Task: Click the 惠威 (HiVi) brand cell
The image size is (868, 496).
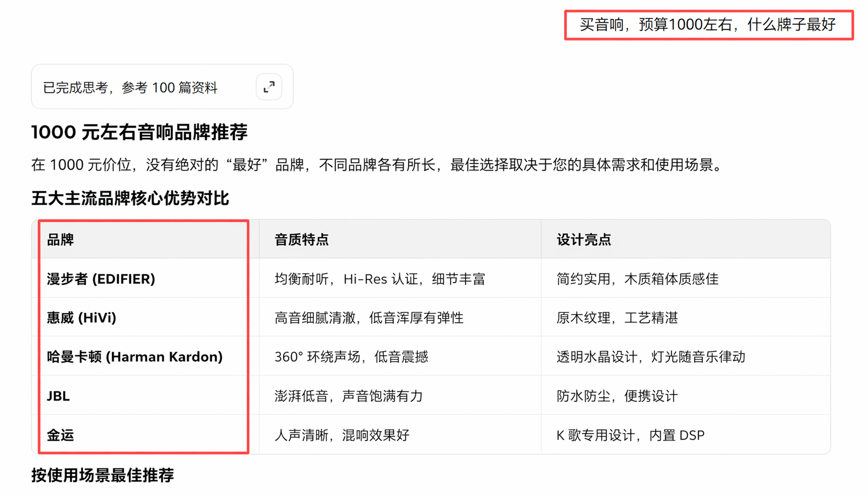Action: pos(145,317)
